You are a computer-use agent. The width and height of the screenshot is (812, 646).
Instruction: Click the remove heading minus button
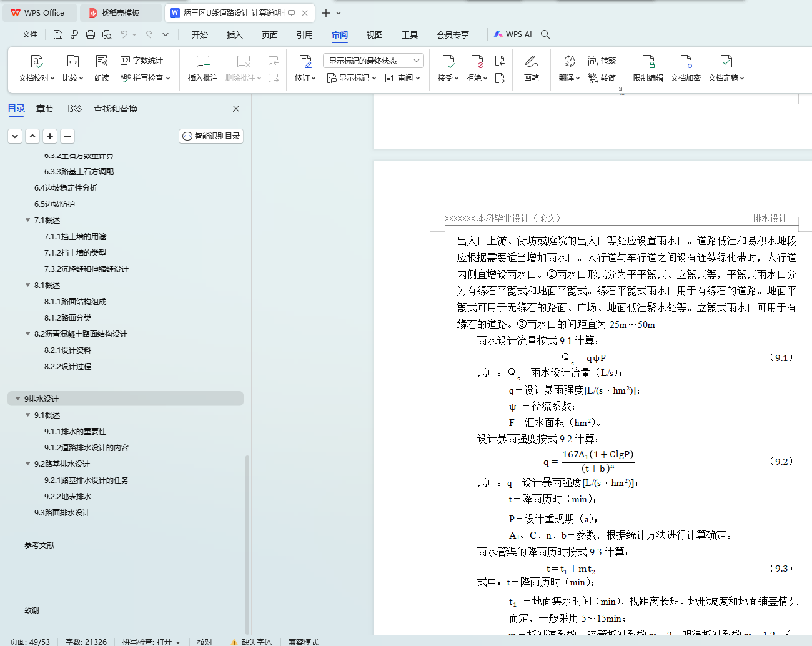[x=68, y=136]
